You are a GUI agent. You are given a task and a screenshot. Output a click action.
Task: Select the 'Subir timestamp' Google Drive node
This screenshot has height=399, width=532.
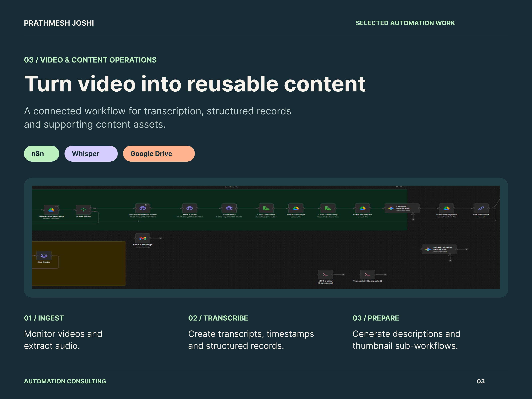[x=362, y=208]
